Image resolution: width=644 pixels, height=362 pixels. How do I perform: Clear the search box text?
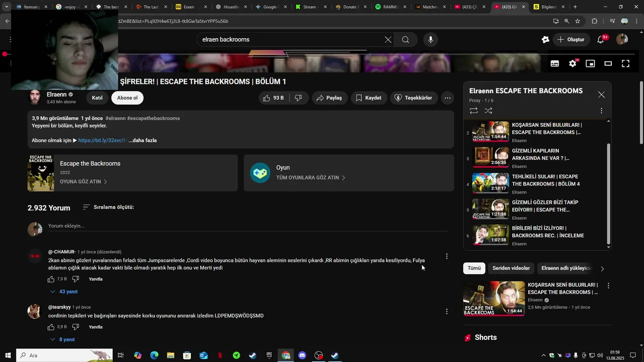click(x=388, y=40)
